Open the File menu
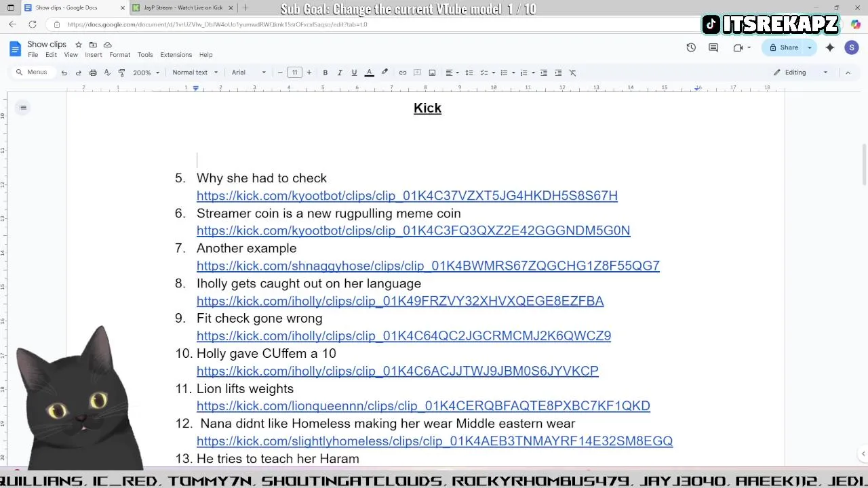 point(33,55)
